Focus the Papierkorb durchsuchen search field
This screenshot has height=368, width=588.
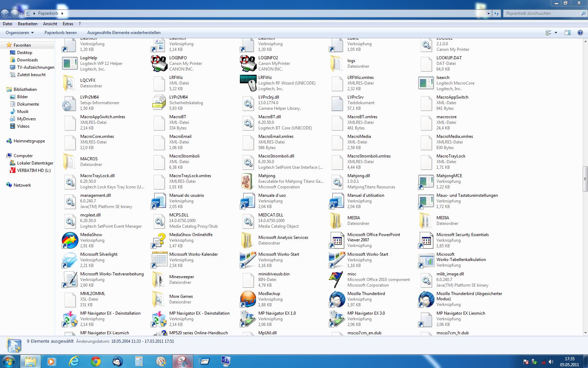point(542,13)
